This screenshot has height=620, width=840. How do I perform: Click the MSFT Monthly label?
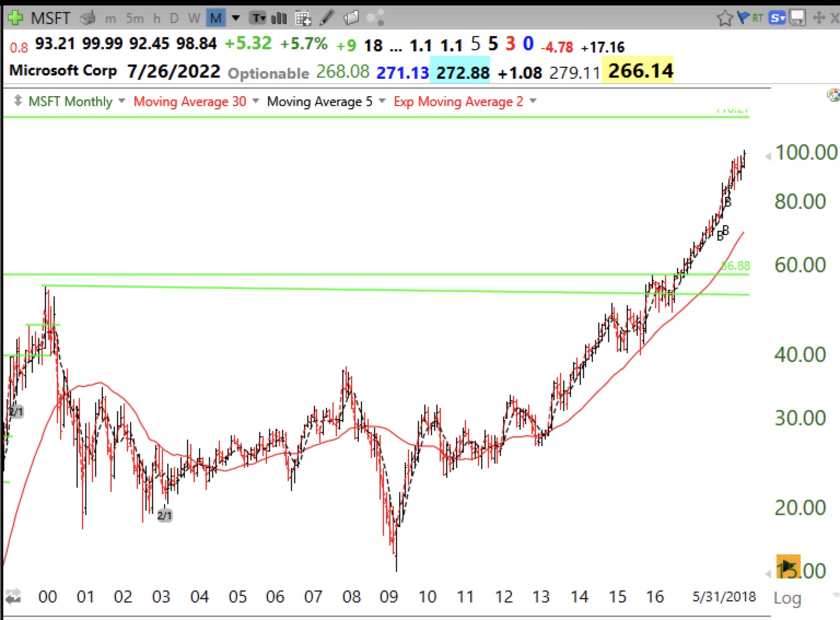coord(70,101)
